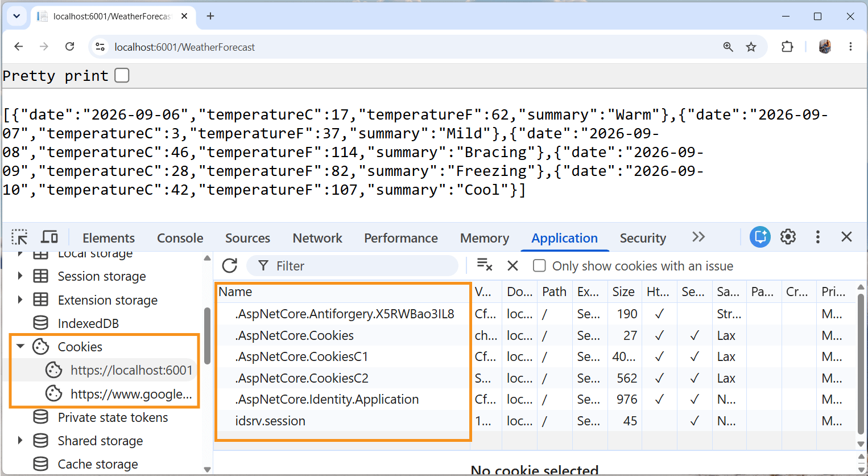The height and width of the screenshot is (476, 868).
Task: Switch to the Performance tab
Action: coord(401,238)
